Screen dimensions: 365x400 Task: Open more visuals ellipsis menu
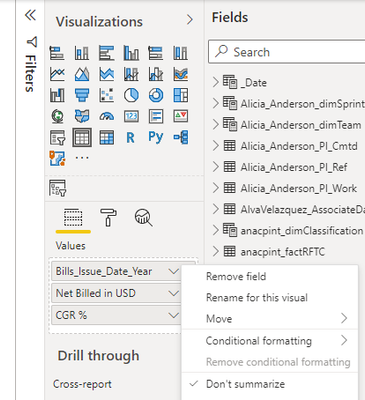coord(82,158)
